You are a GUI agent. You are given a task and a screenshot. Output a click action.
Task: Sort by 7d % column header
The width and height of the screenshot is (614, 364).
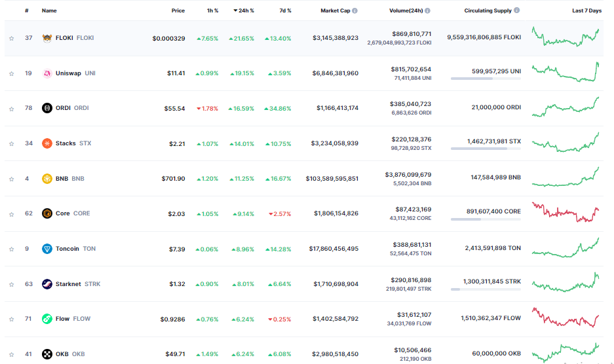(x=286, y=10)
